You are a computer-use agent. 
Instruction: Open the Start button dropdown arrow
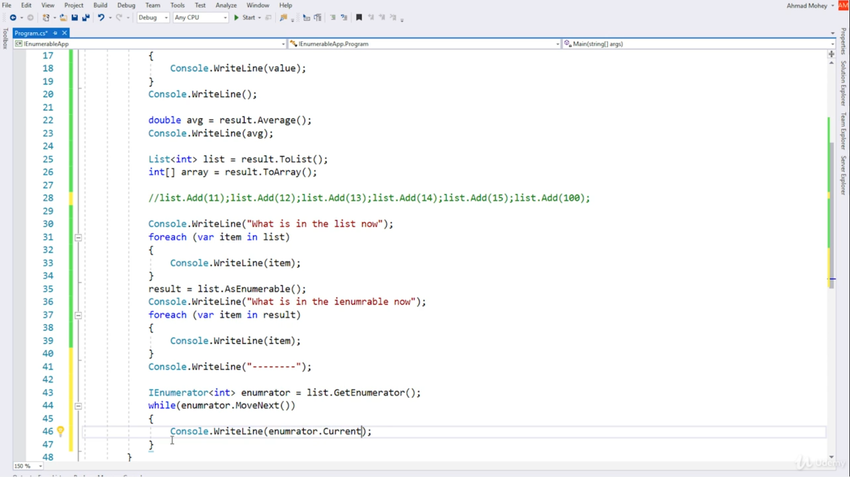click(x=260, y=17)
